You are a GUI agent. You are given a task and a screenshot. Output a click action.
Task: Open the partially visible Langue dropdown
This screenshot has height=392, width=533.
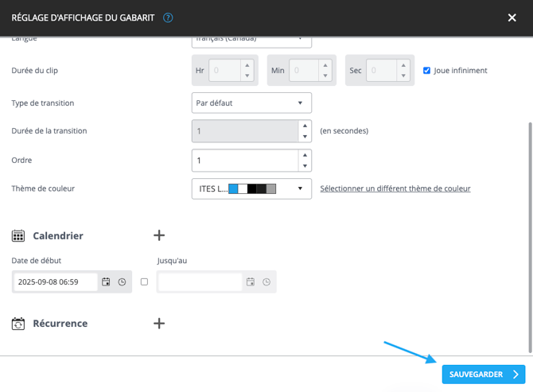(x=251, y=42)
